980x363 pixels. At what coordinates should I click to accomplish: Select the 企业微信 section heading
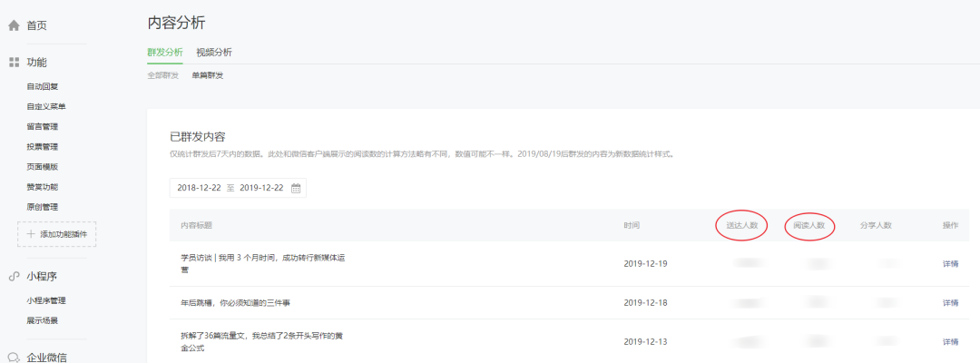[47, 358]
